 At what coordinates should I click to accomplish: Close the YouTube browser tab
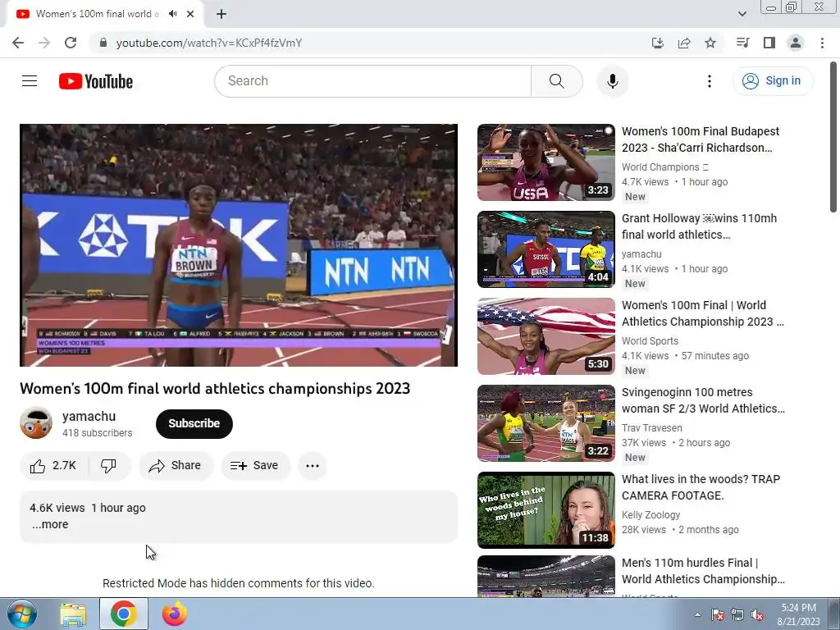click(190, 14)
